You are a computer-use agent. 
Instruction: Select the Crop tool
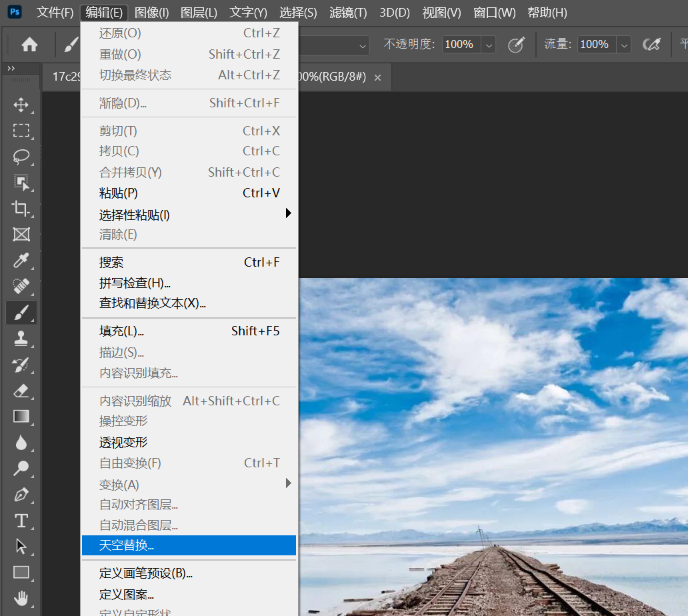[21, 209]
